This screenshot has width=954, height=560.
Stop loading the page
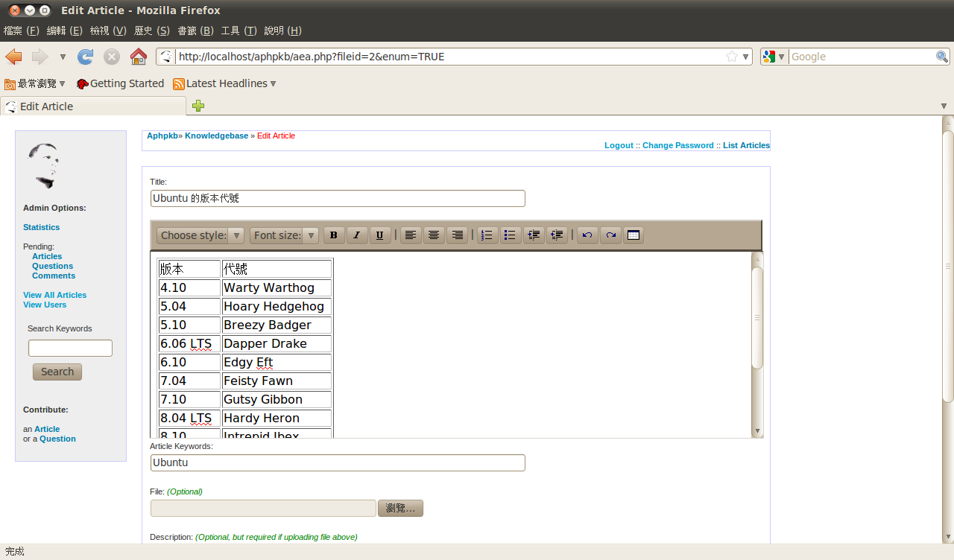point(112,57)
